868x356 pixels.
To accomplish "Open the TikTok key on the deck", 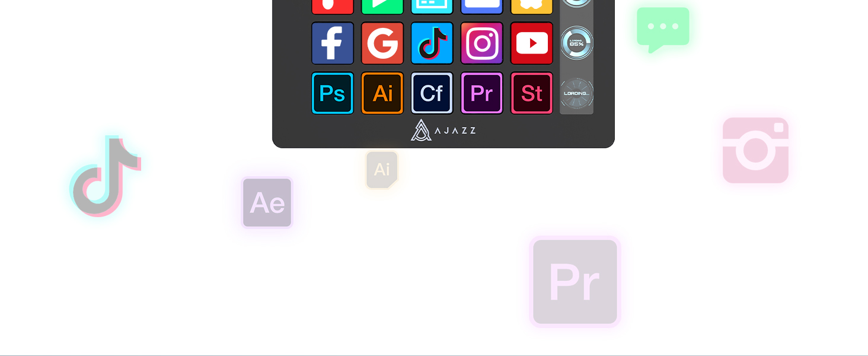I will click(x=432, y=43).
